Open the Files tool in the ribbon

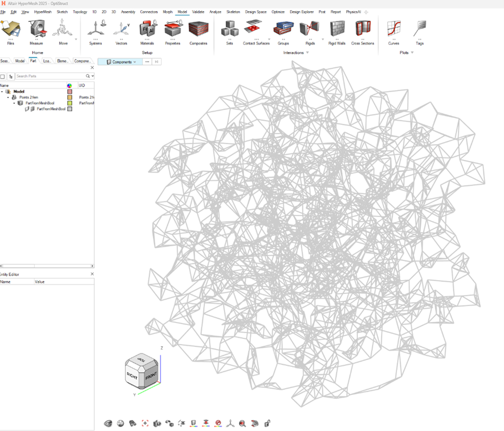11,31
